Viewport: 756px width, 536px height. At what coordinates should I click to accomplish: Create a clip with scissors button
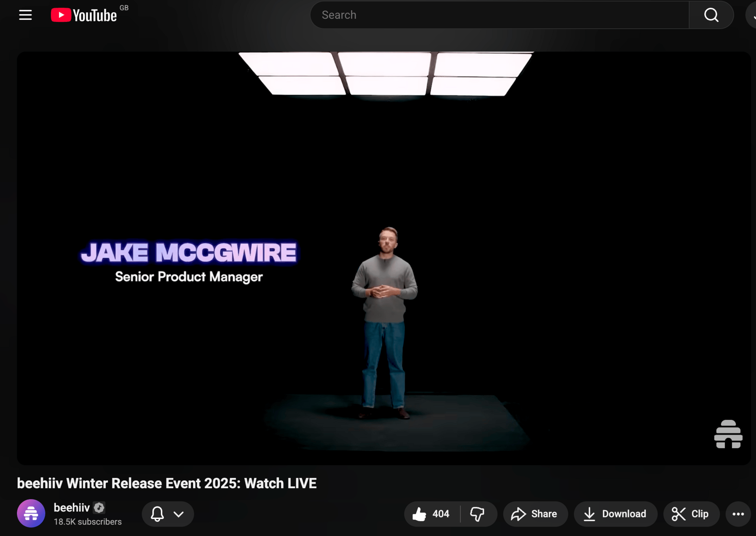[x=691, y=514]
